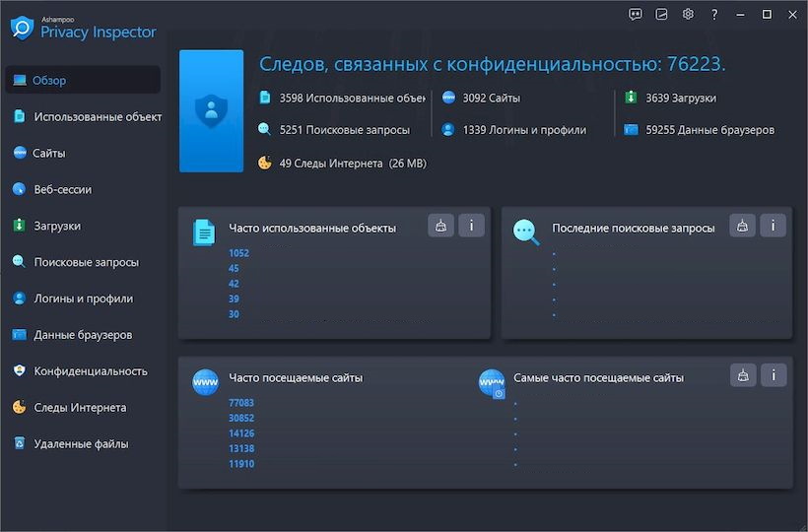The image size is (808, 532).
Task: Click the document icon beside 3598 count
Action: [265, 97]
